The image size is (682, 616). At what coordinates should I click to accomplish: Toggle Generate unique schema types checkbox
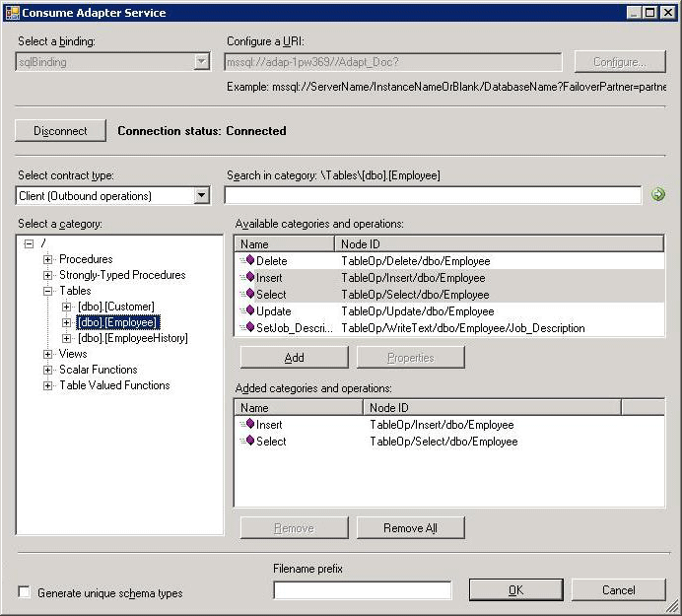click(x=24, y=592)
